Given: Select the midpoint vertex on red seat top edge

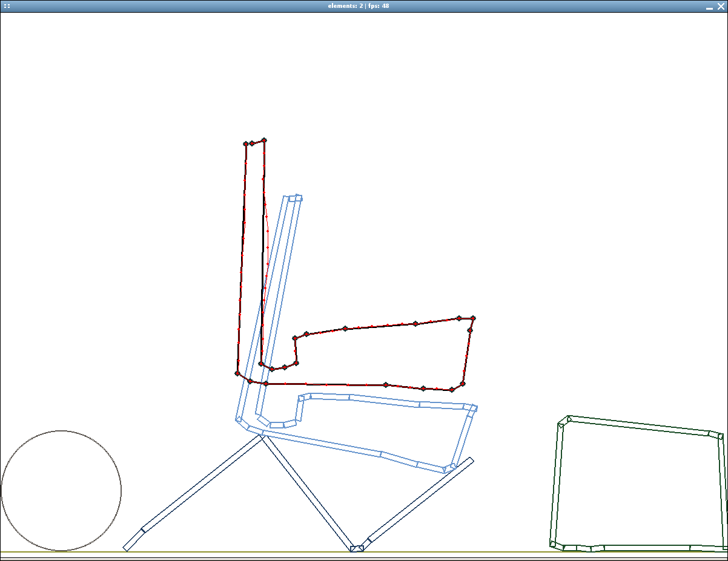Looking at the screenshot, I should 345,329.
